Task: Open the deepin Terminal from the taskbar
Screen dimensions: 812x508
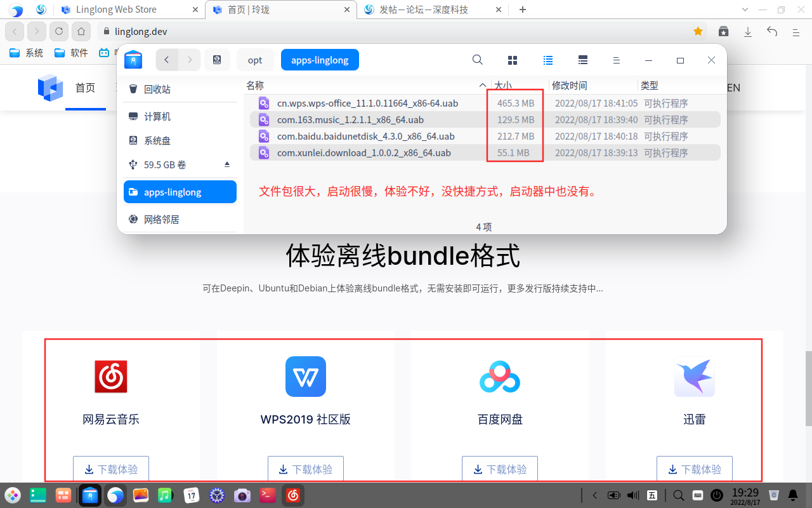Action: point(267,495)
